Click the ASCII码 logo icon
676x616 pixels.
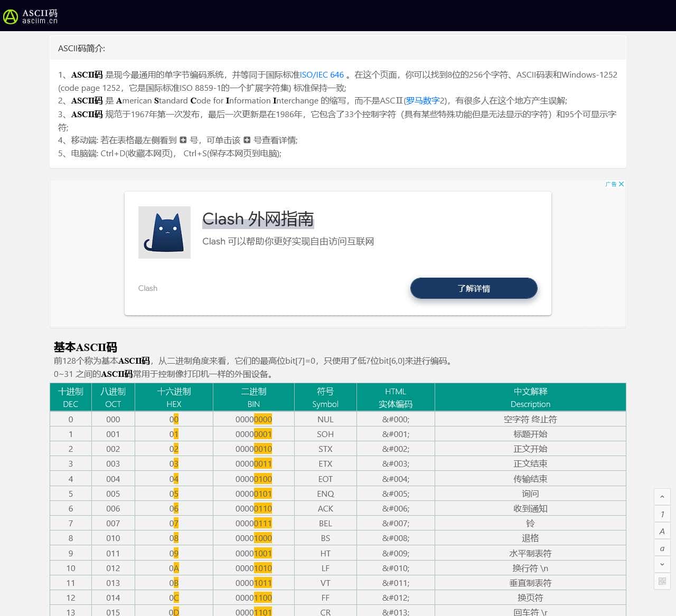click(11, 16)
